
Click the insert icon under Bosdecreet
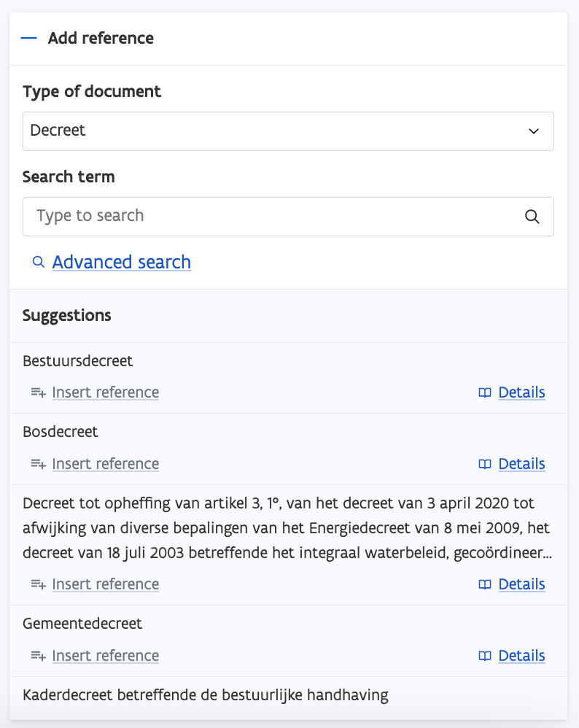[x=39, y=464]
